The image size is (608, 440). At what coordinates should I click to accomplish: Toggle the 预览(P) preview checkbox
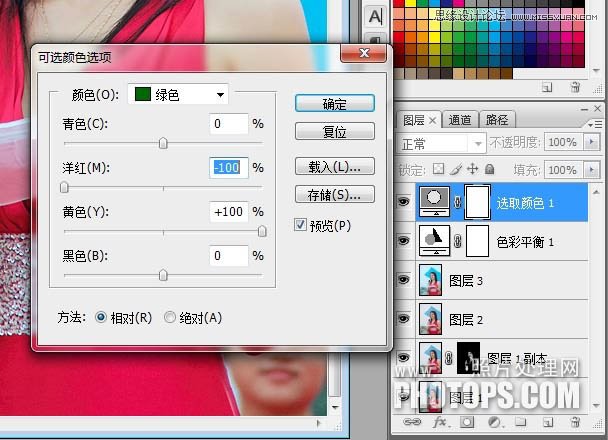coord(300,225)
